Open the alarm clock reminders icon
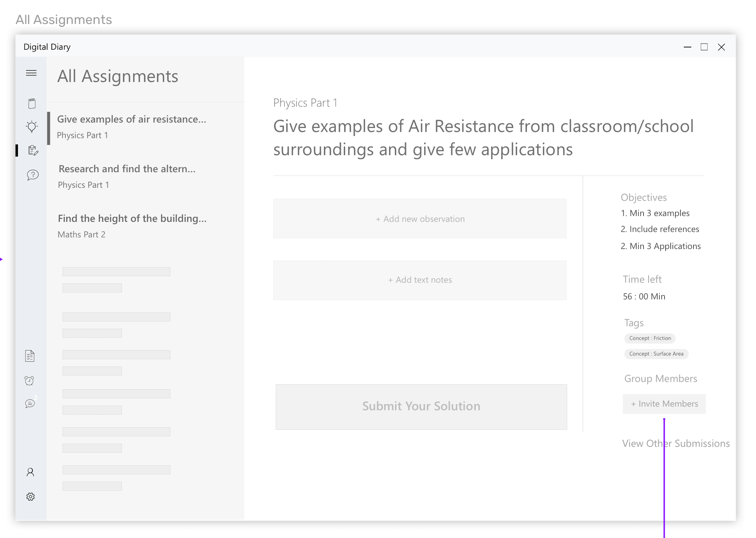 (x=30, y=380)
